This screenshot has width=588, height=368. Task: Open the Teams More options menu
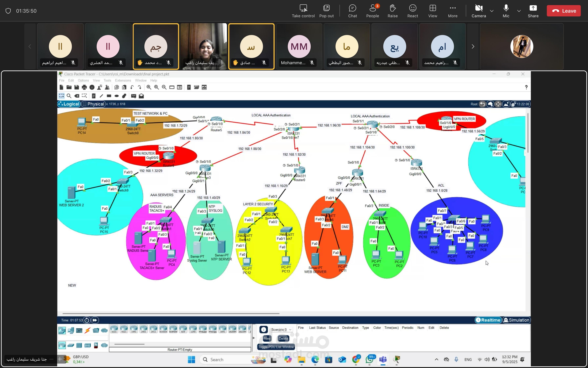453,11
